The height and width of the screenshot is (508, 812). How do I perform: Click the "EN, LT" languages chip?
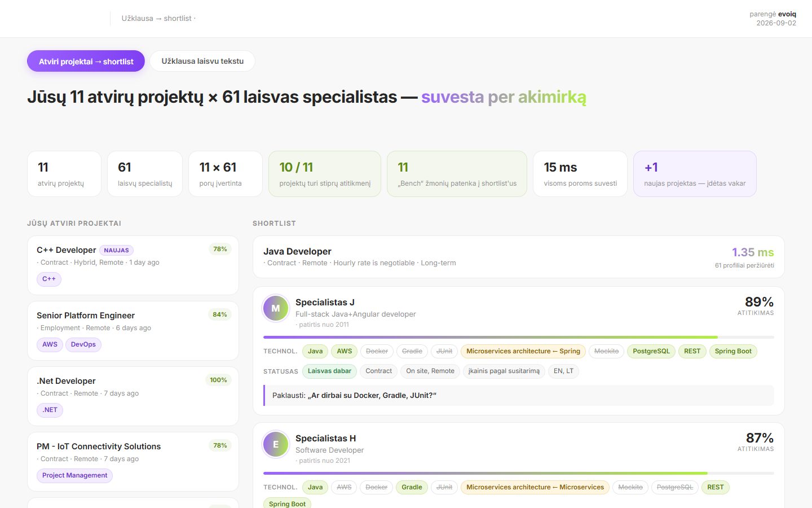pyautogui.click(x=563, y=371)
